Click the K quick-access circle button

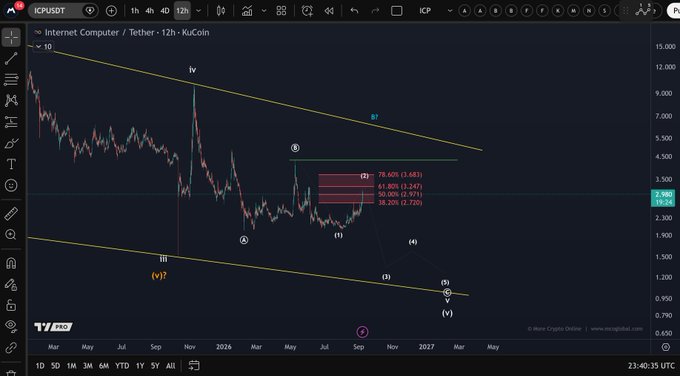(558, 11)
